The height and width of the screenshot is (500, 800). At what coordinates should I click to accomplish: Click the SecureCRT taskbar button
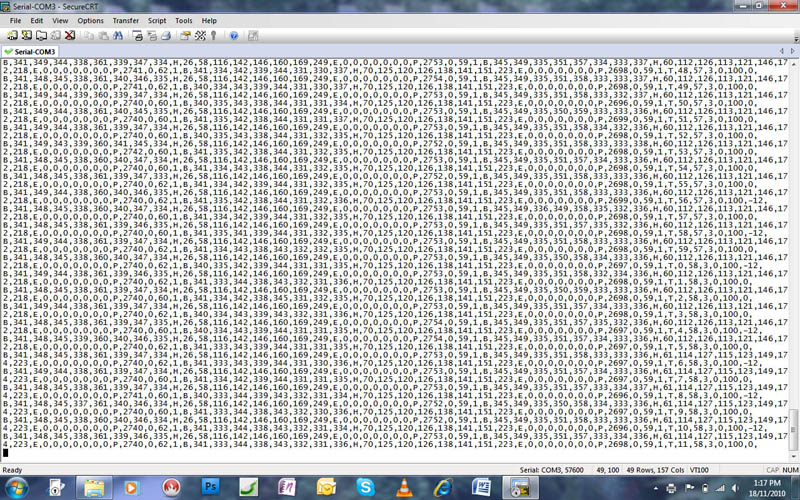[x=520, y=488]
